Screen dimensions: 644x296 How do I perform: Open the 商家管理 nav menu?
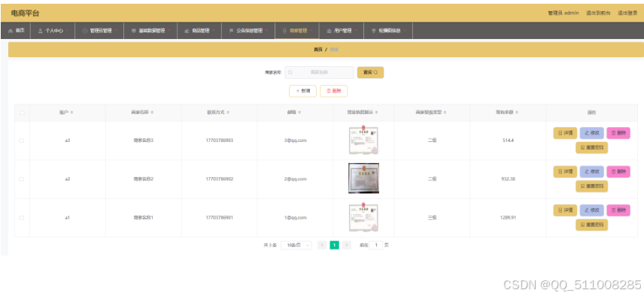[297, 31]
